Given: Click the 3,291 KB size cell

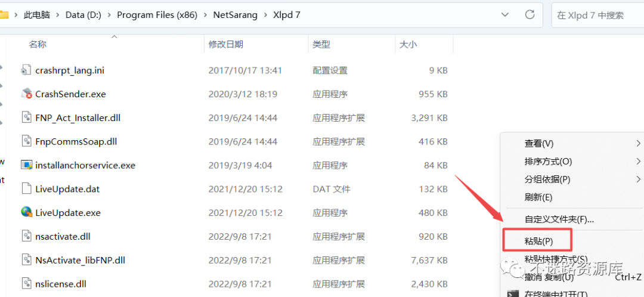Looking at the screenshot, I should click(429, 118).
